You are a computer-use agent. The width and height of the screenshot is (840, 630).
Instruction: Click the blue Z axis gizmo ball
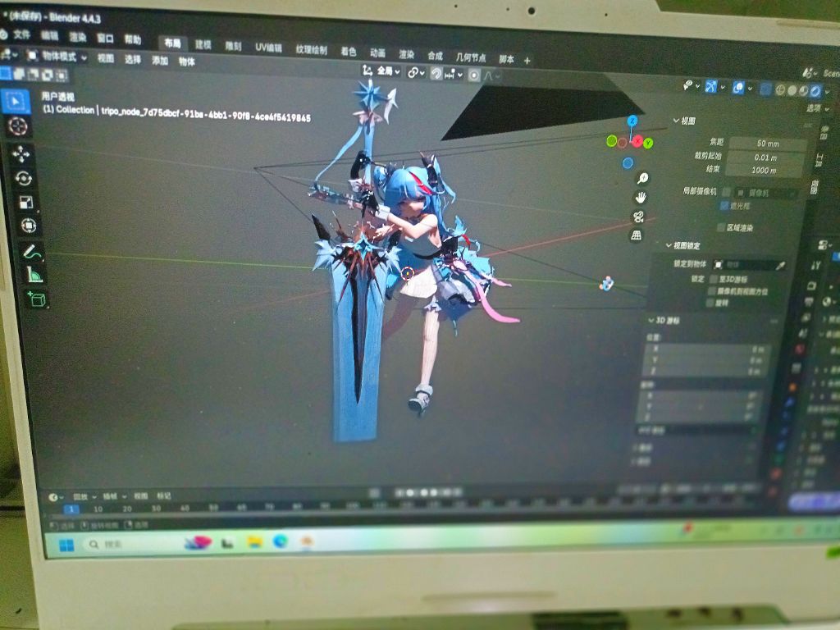pos(632,121)
